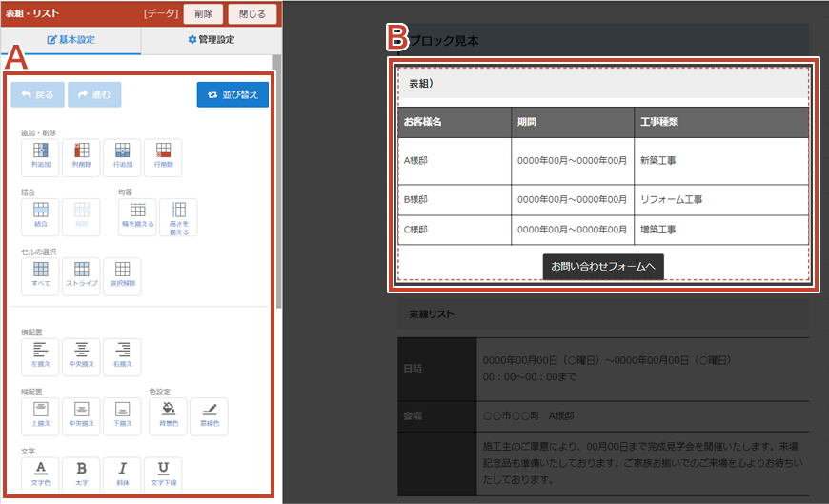Click the 列削除 (delete column) icon
Image resolution: width=829 pixels, height=504 pixels.
[81, 155]
